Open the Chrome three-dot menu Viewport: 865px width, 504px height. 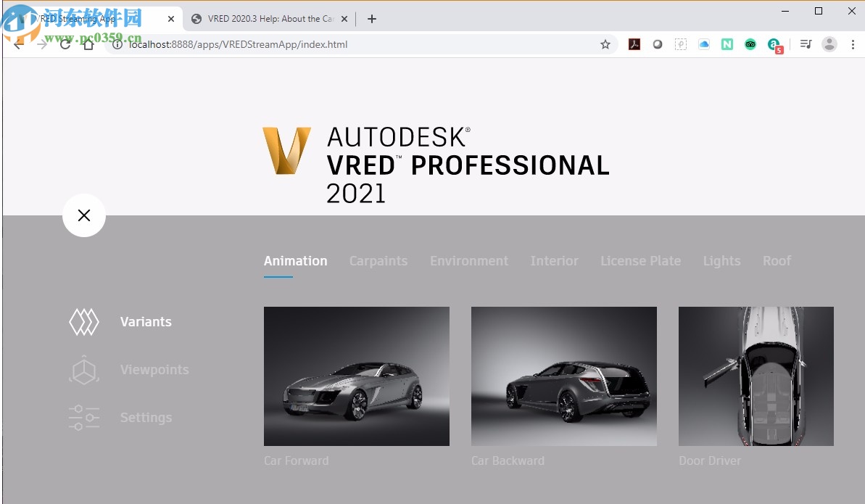pyautogui.click(x=853, y=44)
